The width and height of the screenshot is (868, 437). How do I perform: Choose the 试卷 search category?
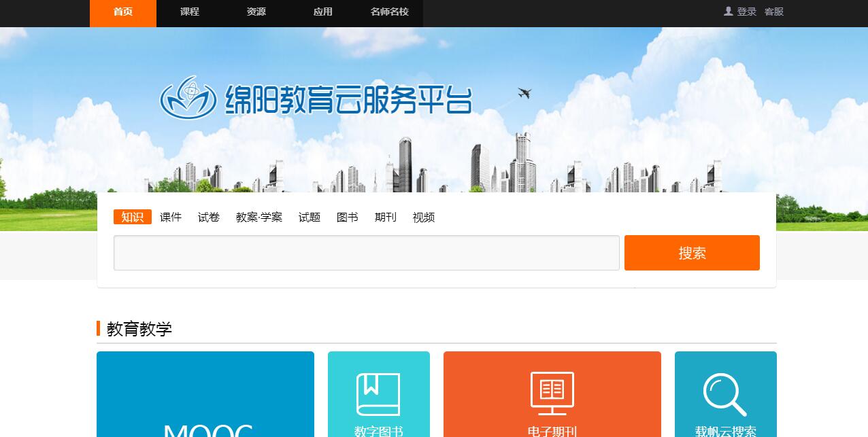[x=209, y=217]
